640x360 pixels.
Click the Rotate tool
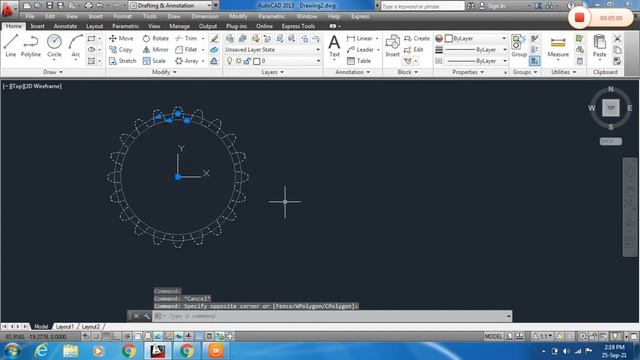coord(156,38)
